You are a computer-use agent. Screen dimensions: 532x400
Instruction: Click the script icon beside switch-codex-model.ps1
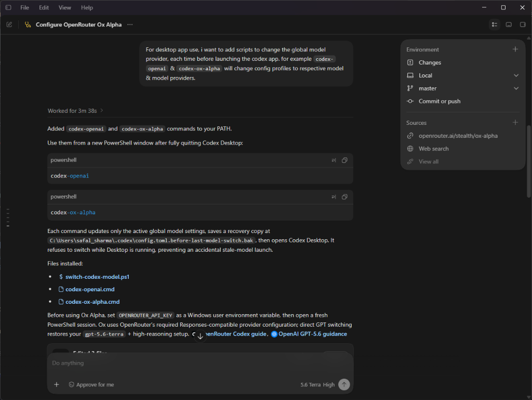[x=61, y=277]
